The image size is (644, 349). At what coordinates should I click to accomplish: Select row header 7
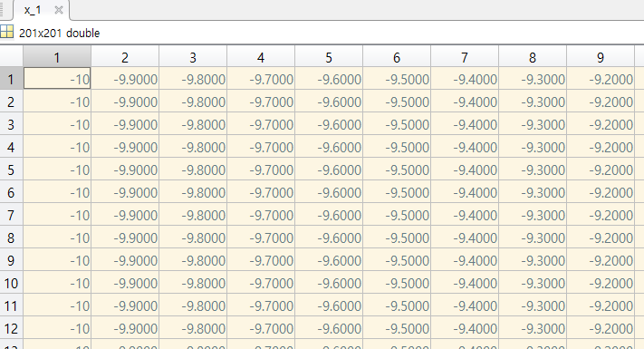coord(12,214)
